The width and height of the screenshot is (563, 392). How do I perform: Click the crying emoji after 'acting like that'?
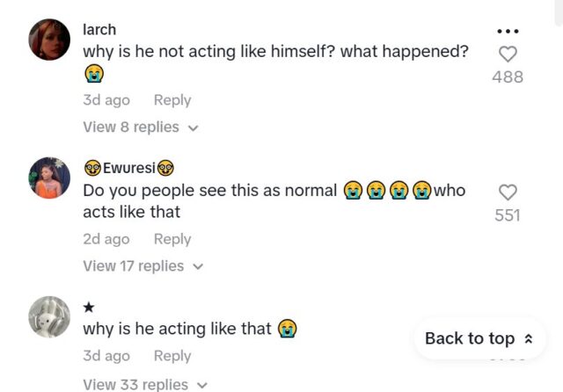click(x=288, y=329)
